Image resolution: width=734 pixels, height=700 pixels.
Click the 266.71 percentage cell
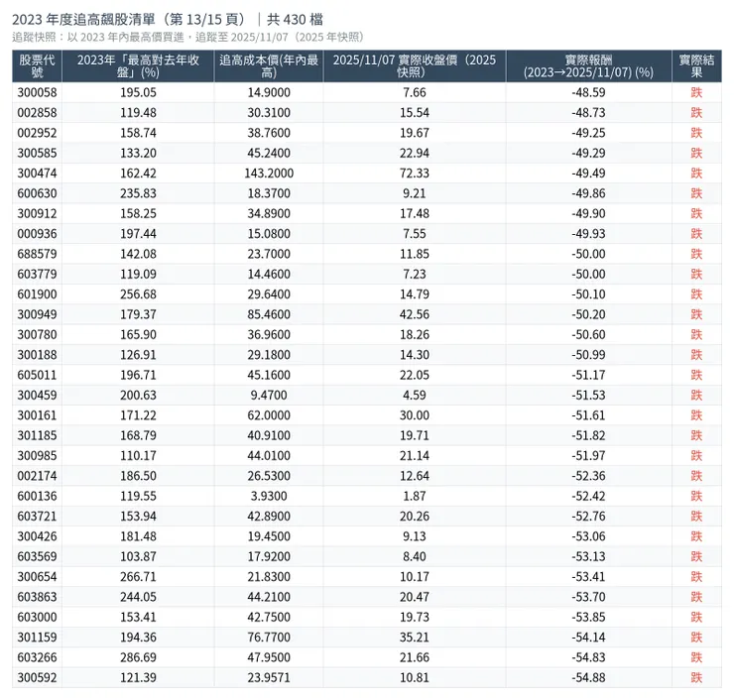tap(138, 577)
